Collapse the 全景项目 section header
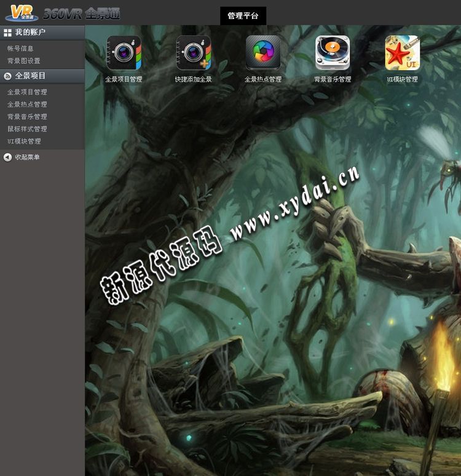The height and width of the screenshot is (476, 461). click(x=42, y=76)
